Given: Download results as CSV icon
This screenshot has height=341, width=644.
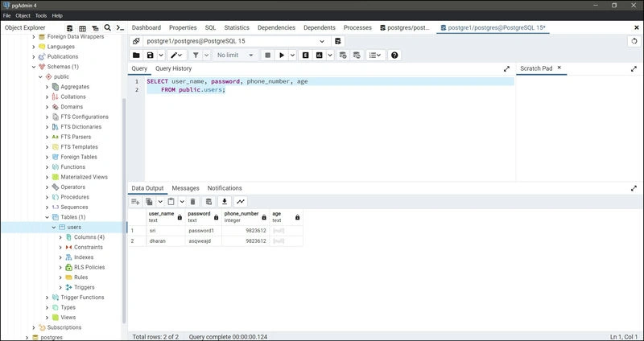Looking at the screenshot, I should 225,202.
